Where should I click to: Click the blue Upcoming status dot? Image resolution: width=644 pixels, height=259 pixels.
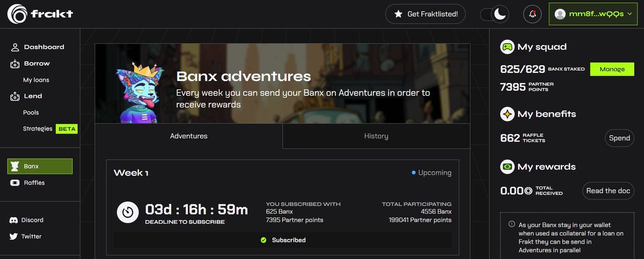[x=413, y=173]
